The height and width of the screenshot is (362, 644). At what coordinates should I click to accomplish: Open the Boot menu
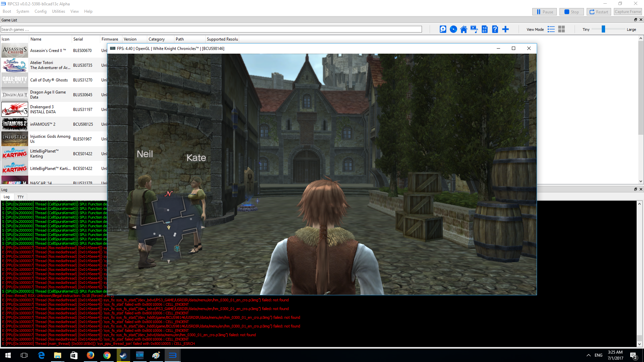point(7,11)
